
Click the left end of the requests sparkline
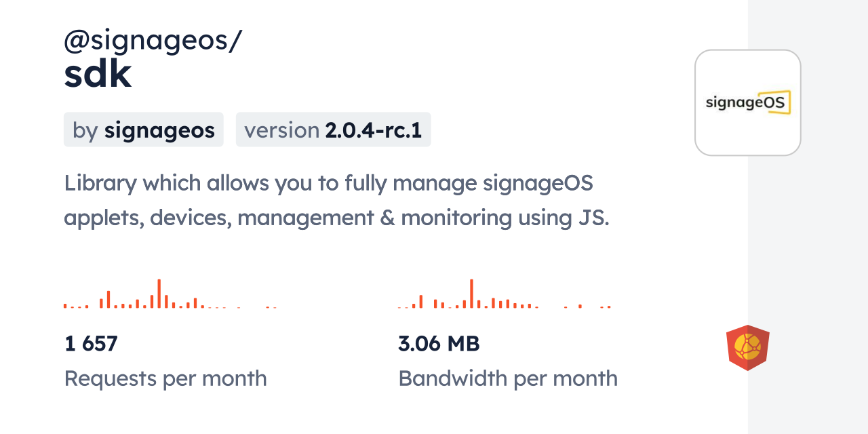pos(65,306)
